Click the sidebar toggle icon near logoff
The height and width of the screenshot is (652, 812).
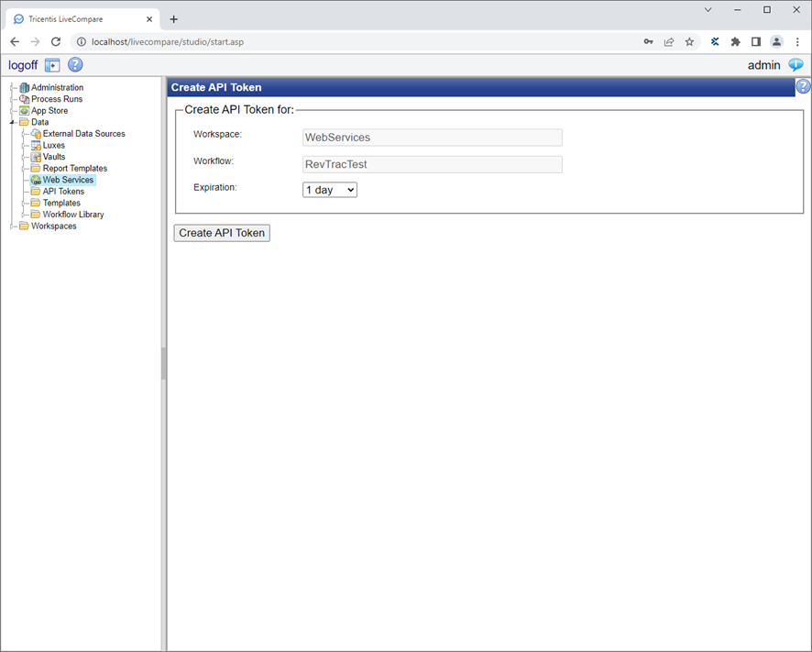pos(51,65)
